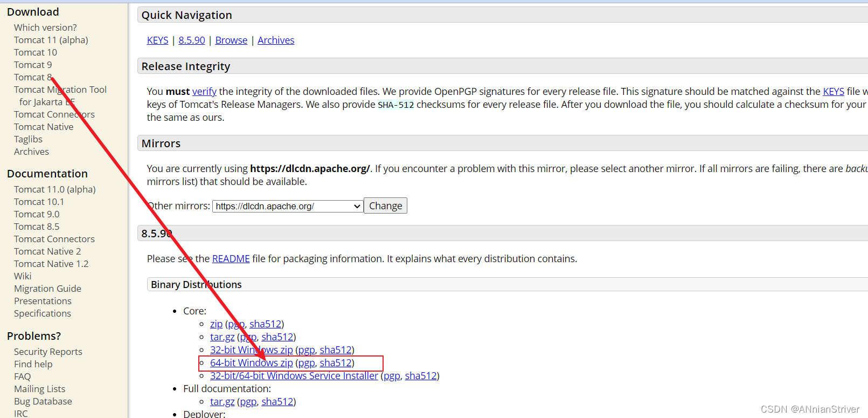Open Tomcat 8.5 documentation
This screenshot has height=418, width=868.
click(37, 227)
